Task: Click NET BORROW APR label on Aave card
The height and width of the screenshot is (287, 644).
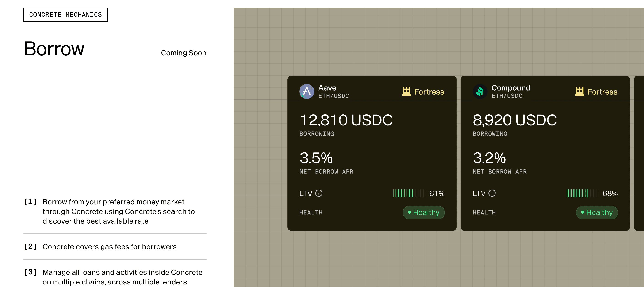Action: click(327, 172)
